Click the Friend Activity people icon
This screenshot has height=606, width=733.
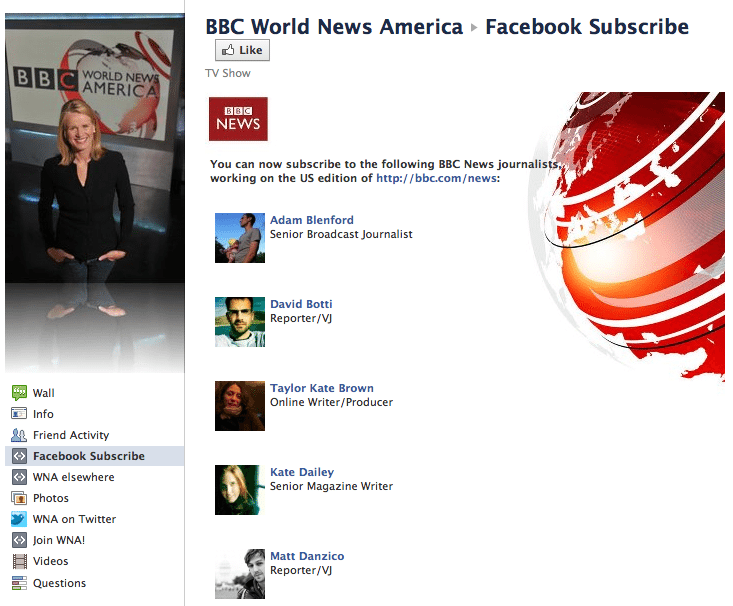click(x=19, y=435)
